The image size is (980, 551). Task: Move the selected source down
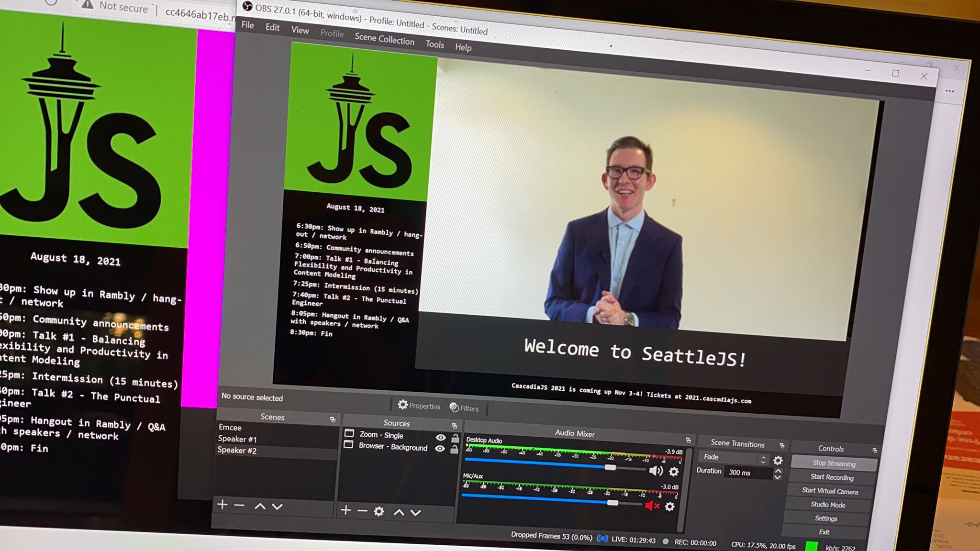click(416, 513)
